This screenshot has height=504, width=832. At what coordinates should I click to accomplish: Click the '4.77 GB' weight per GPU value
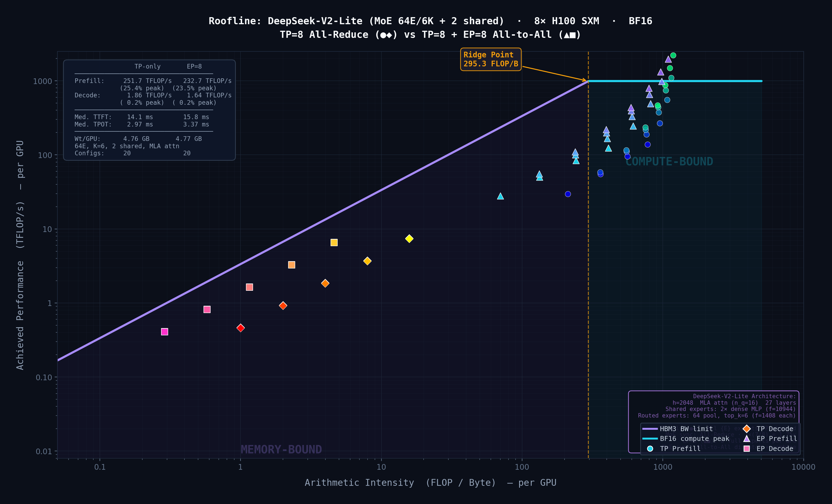click(189, 139)
